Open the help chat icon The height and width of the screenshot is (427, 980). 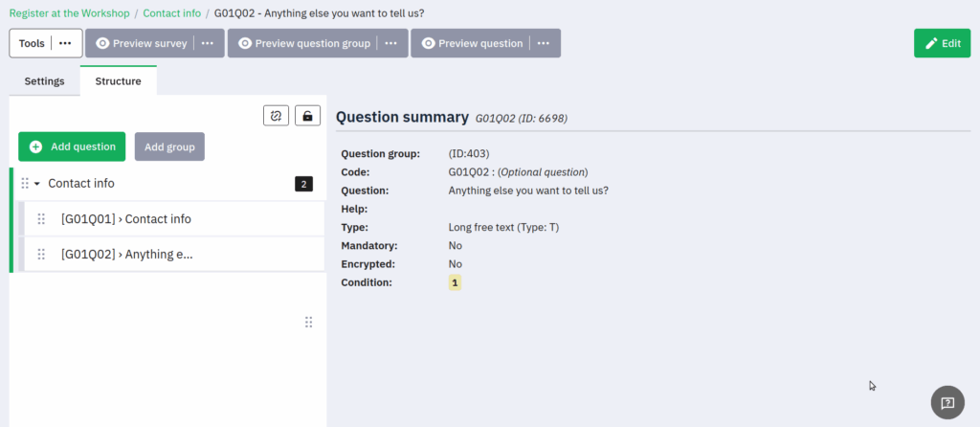(x=947, y=402)
